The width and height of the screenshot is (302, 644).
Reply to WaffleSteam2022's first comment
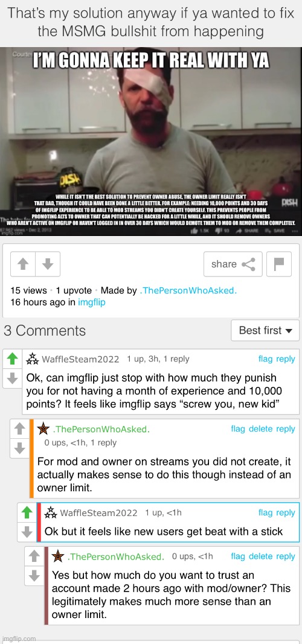(x=286, y=359)
